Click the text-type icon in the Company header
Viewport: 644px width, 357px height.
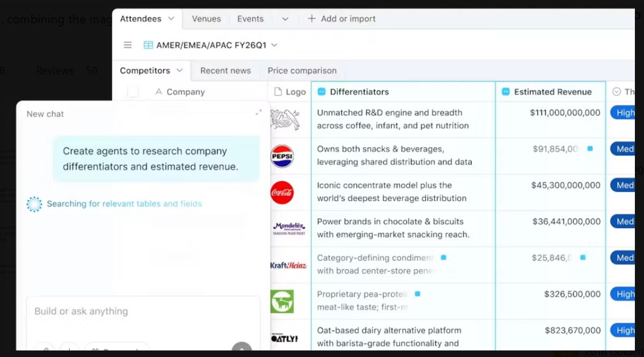coord(159,92)
